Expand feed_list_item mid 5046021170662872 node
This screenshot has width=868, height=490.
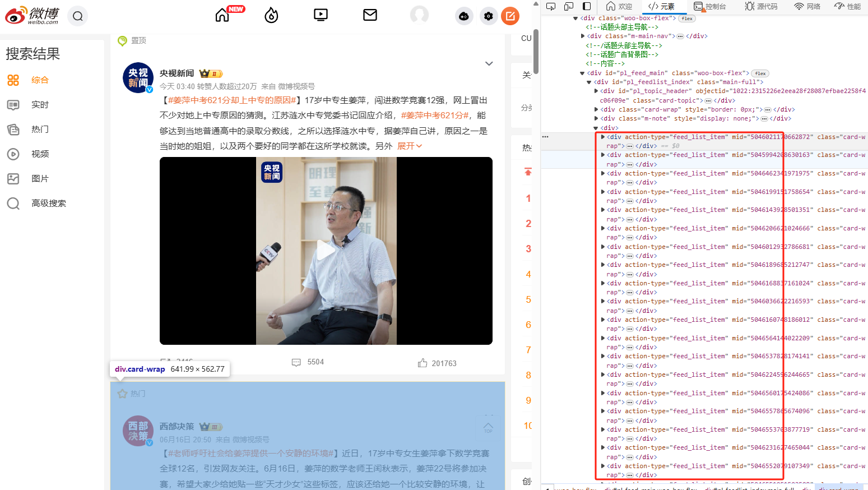603,137
